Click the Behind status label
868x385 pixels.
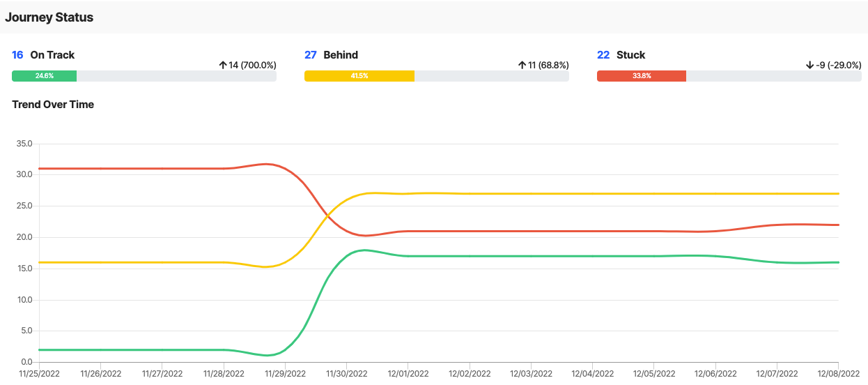click(341, 54)
